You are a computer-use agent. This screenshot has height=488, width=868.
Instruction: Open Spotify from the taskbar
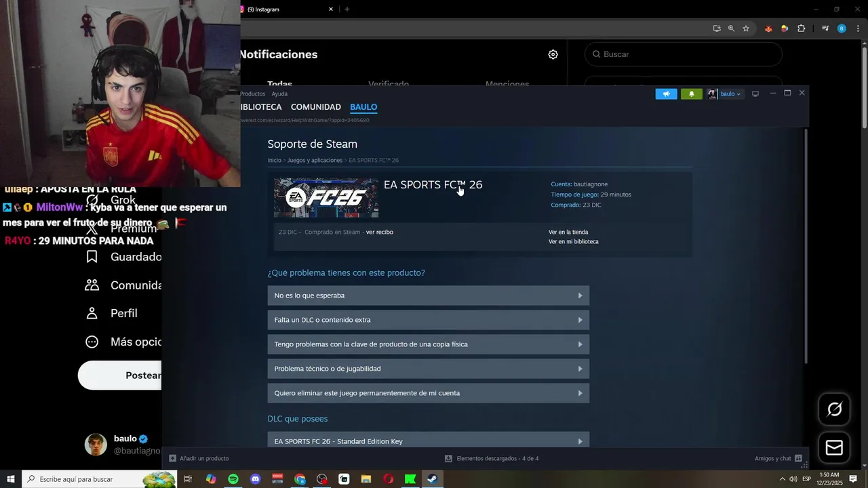coord(233,479)
